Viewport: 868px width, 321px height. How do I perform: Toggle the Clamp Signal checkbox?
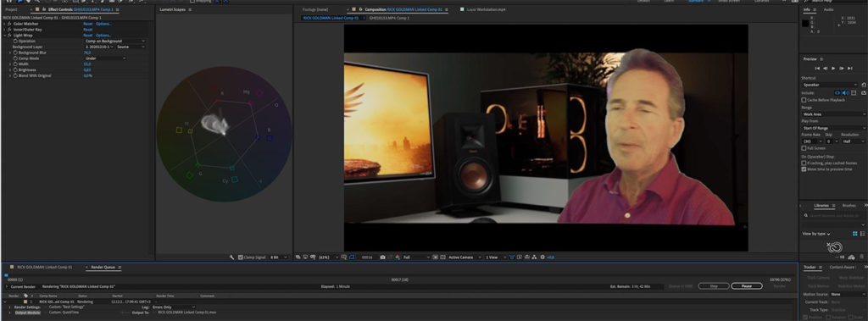240,257
